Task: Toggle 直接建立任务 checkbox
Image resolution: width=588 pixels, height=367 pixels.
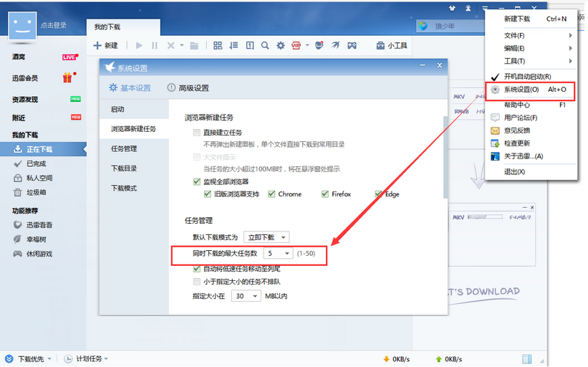Action: point(197,132)
